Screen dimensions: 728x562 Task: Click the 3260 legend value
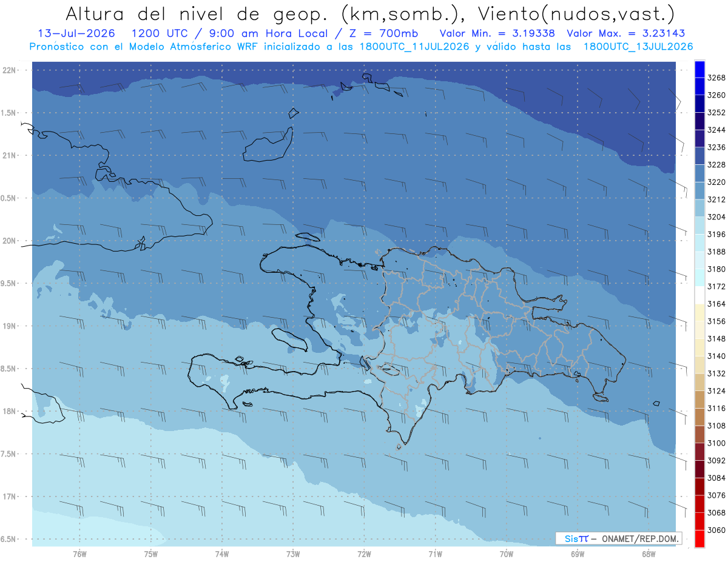[716, 95]
